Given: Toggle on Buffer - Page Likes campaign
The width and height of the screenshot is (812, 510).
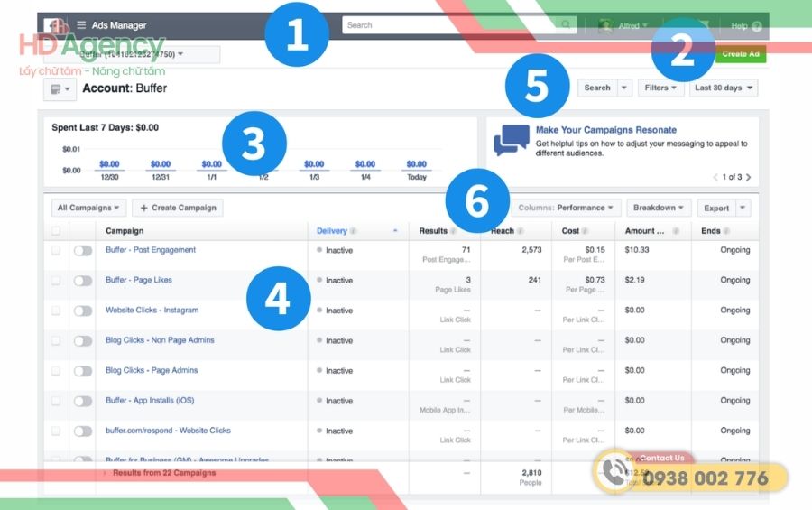Looking at the screenshot, I should click(83, 281).
